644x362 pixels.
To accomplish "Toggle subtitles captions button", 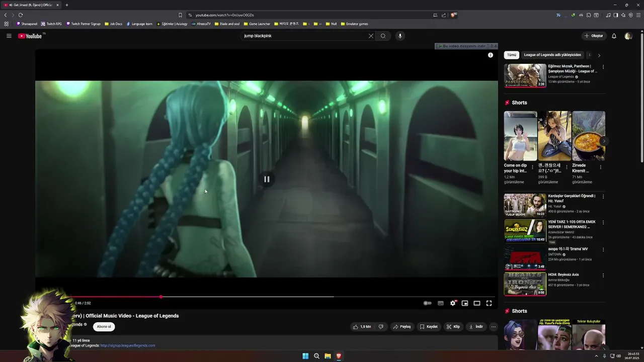I will tap(441, 303).
